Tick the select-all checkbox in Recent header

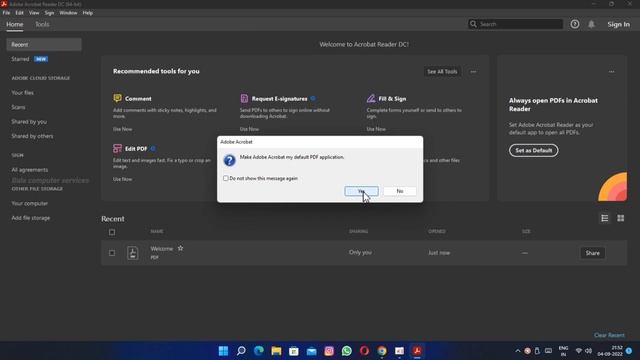[112, 232]
